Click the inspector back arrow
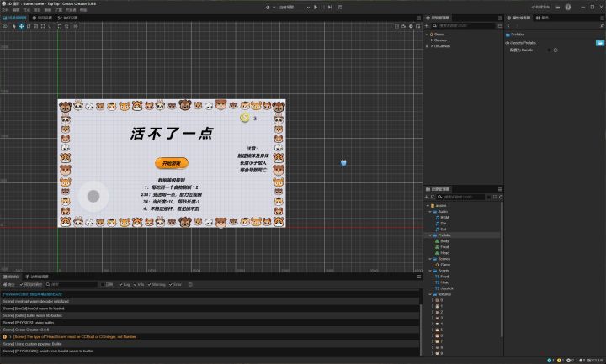Viewport: 606px width, 364px height. click(508, 25)
